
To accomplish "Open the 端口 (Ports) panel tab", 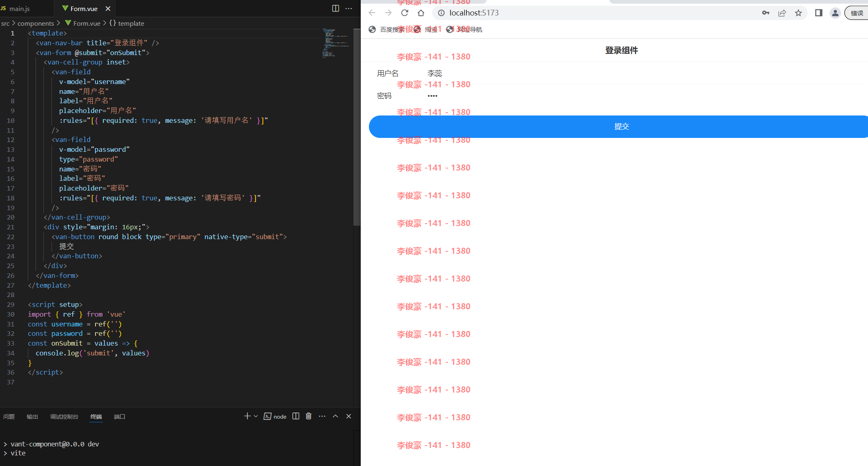I will click(x=120, y=417).
